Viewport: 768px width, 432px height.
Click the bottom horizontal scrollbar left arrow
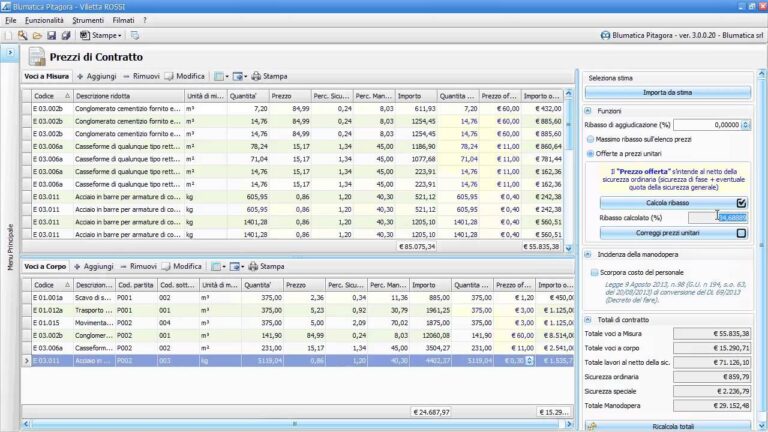(26, 424)
